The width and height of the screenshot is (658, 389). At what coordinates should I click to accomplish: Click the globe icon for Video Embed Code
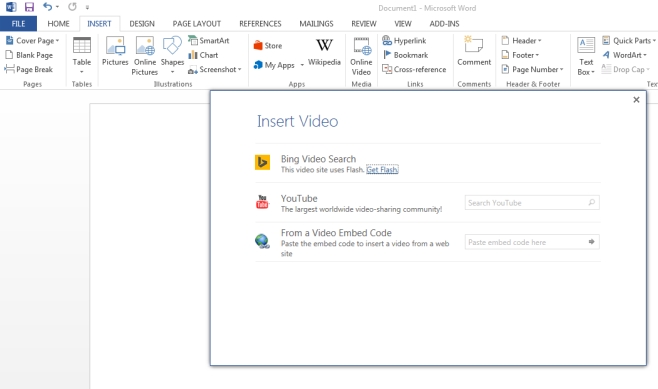click(262, 241)
